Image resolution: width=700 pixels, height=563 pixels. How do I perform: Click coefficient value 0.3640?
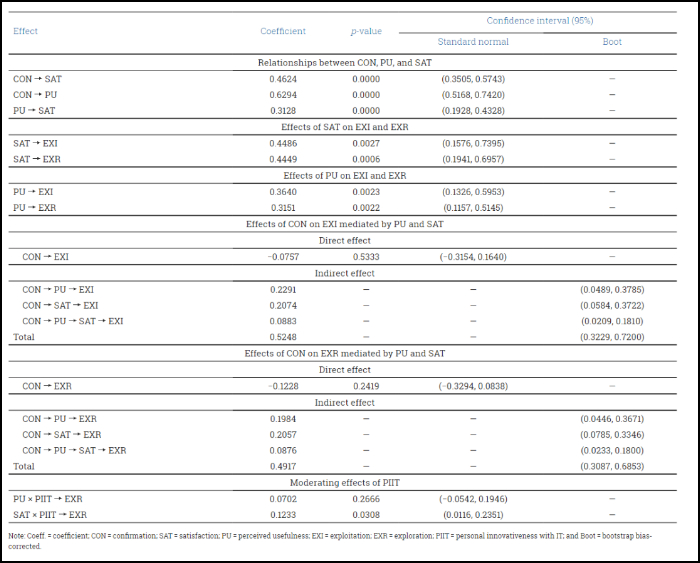(283, 192)
